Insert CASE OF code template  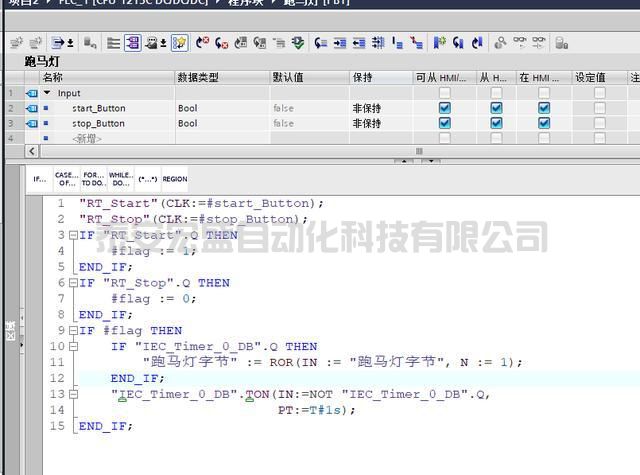coord(66,179)
